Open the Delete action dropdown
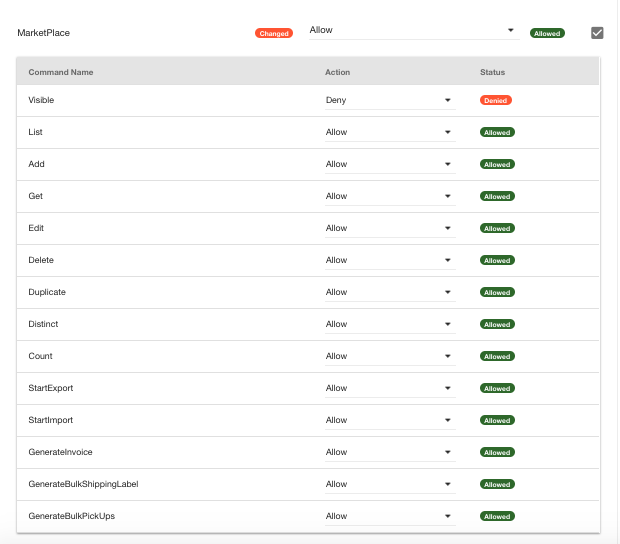Image resolution: width=620 pixels, height=544 pixels. pyautogui.click(x=390, y=260)
